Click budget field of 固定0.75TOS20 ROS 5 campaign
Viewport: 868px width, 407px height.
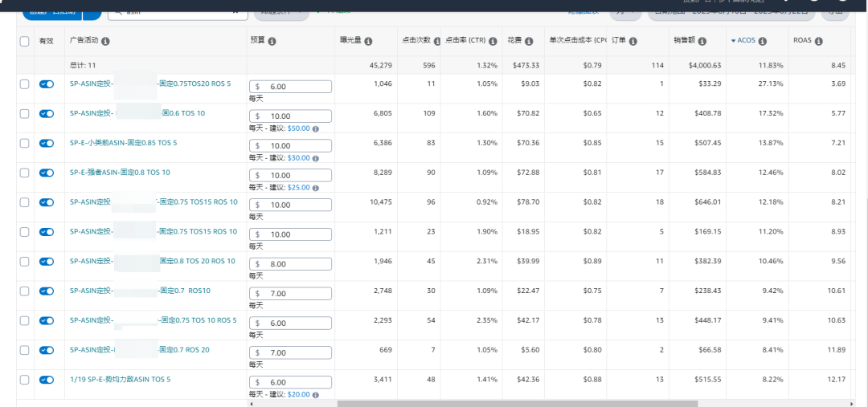pos(291,86)
